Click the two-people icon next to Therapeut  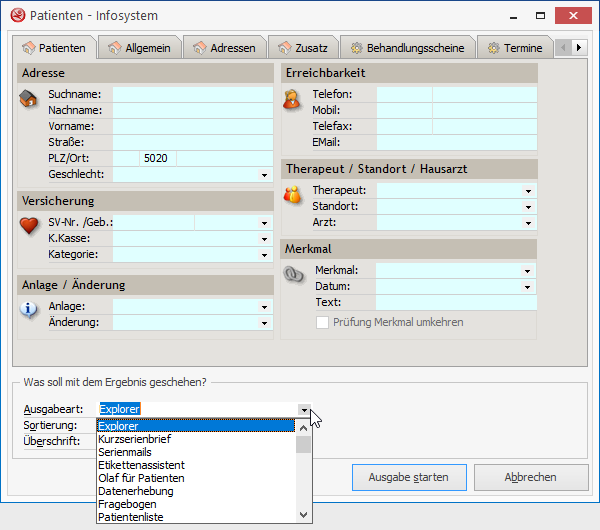[292, 194]
